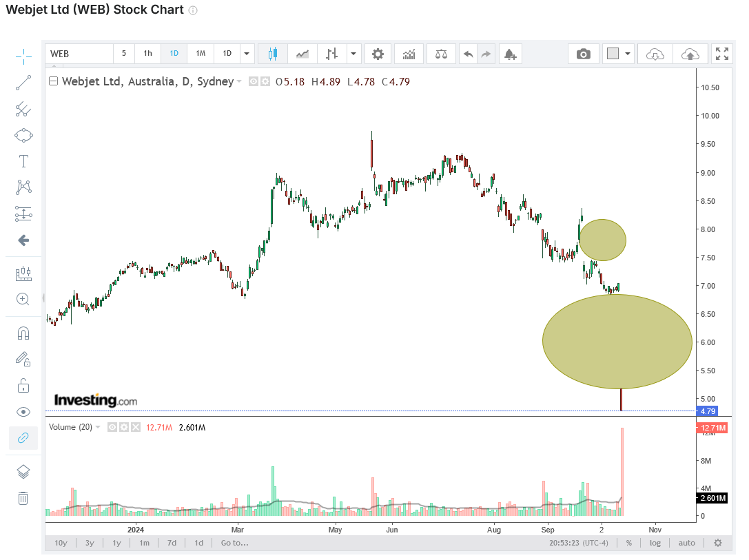Open dropdown next to Sydney label
This screenshot has width=749, height=560.
coord(239,82)
